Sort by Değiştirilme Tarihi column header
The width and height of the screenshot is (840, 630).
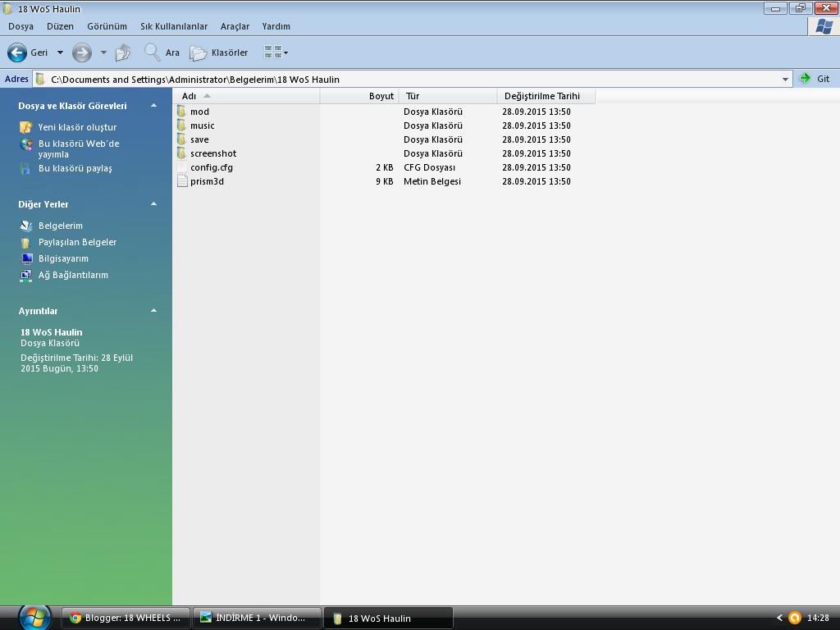point(546,96)
